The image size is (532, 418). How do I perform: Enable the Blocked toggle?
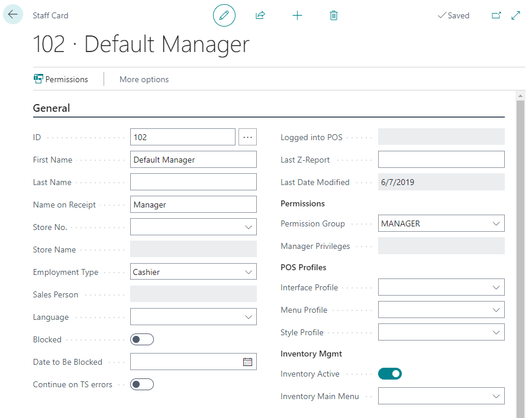click(141, 339)
